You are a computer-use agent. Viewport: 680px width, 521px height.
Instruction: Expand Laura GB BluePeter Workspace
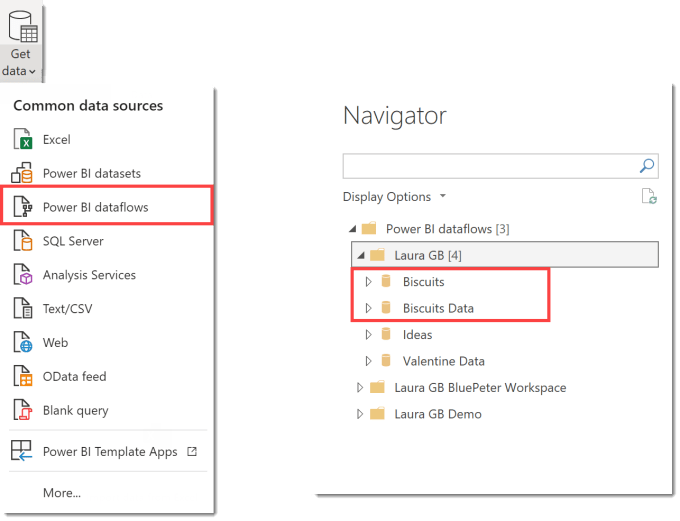tap(360, 388)
